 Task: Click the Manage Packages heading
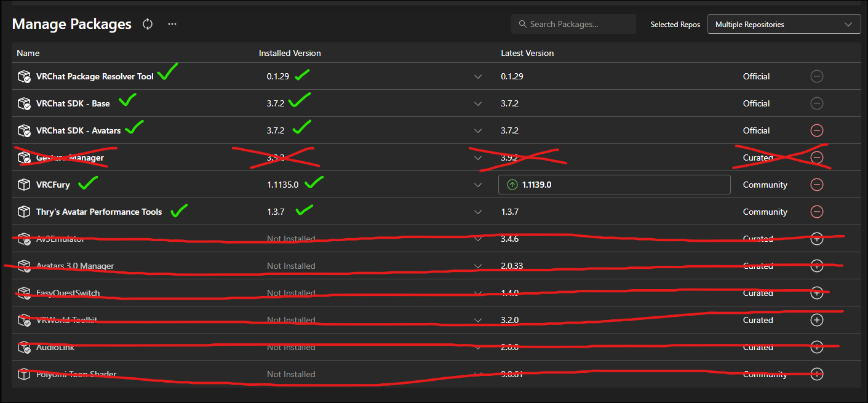click(72, 24)
